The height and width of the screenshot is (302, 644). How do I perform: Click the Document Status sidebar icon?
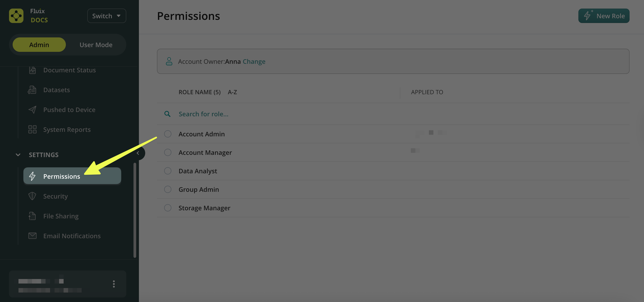click(x=32, y=70)
